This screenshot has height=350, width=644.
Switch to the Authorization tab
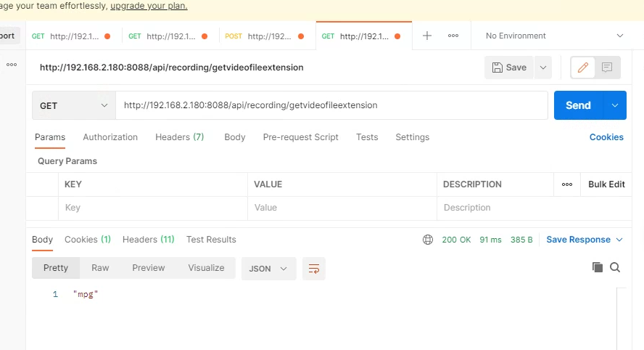110,137
